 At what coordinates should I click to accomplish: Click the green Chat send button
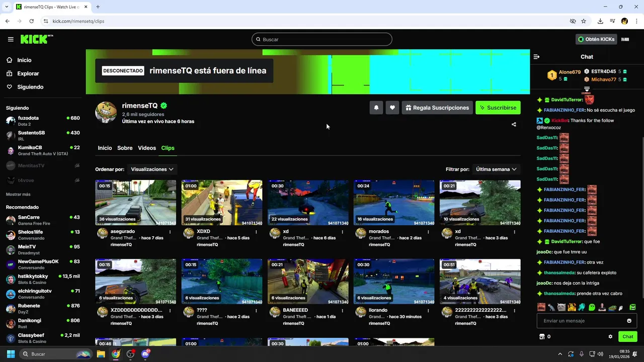[628, 337]
